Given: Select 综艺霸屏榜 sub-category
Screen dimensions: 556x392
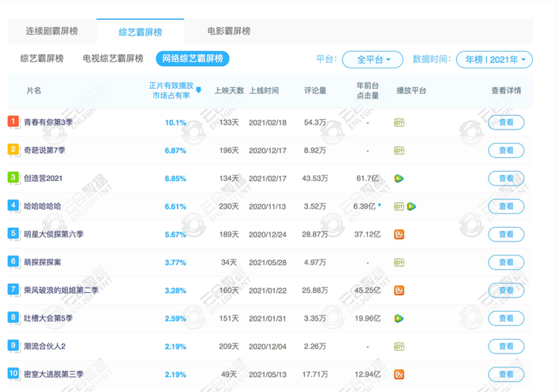Looking at the screenshot, I should tap(42, 59).
